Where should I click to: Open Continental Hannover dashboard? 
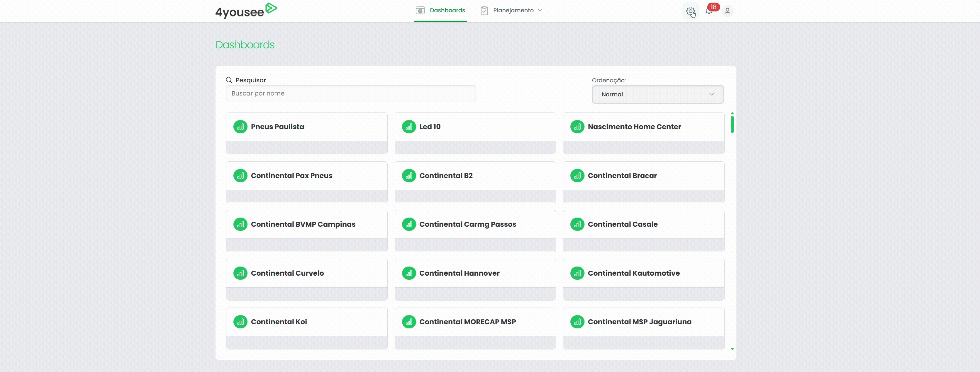459,273
